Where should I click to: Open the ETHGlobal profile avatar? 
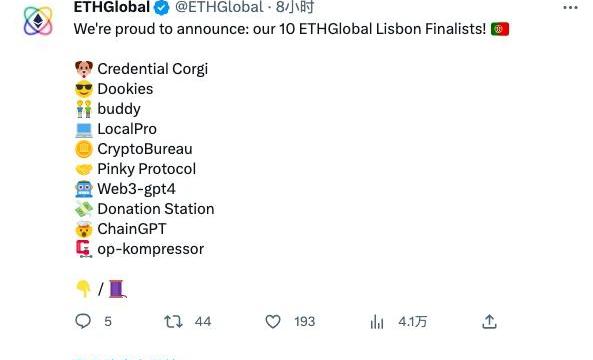(x=38, y=21)
